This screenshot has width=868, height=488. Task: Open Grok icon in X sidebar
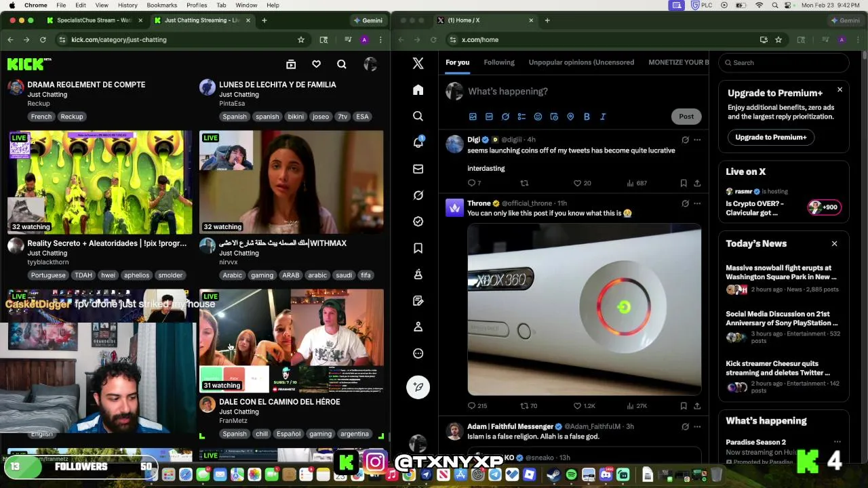pyautogui.click(x=418, y=195)
